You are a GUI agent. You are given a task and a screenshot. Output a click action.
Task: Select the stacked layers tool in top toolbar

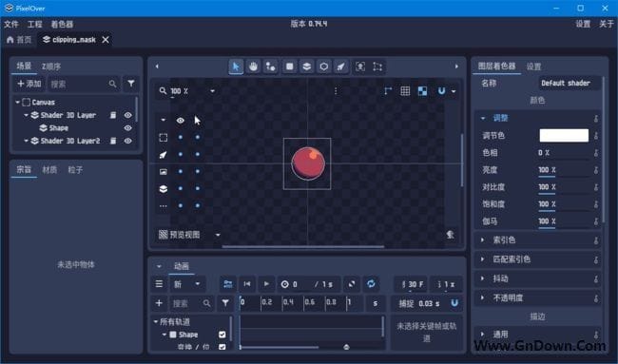point(307,67)
